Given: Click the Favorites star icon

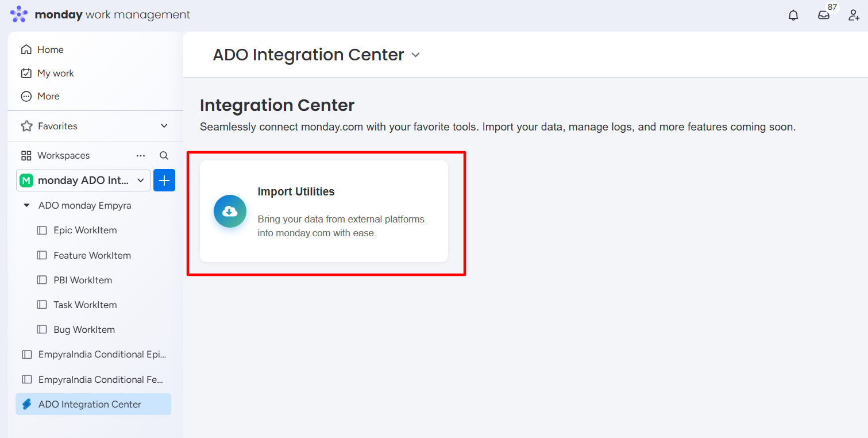Looking at the screenshot, I should click(26, 126).
